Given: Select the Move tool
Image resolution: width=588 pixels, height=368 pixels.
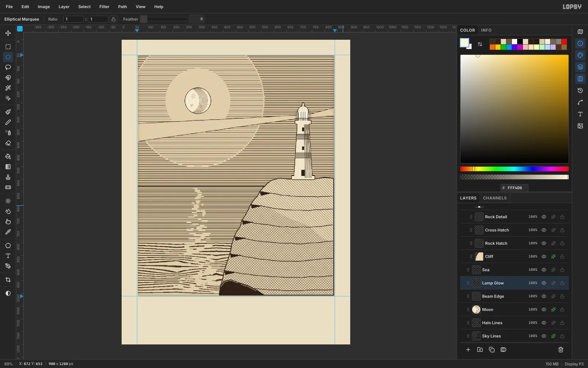Looking at the screenshot, I should pyautogui.click(x=8, y=33).
